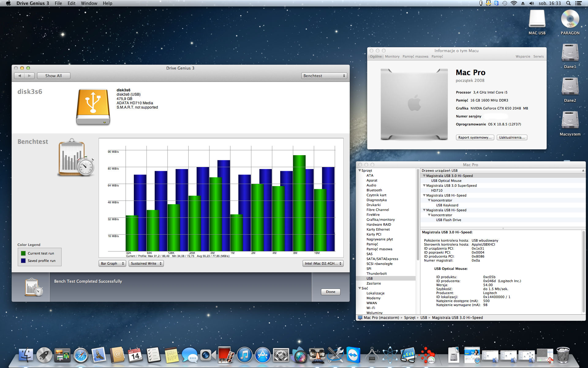Open Photo Booth from the Dock

[226, 355]
